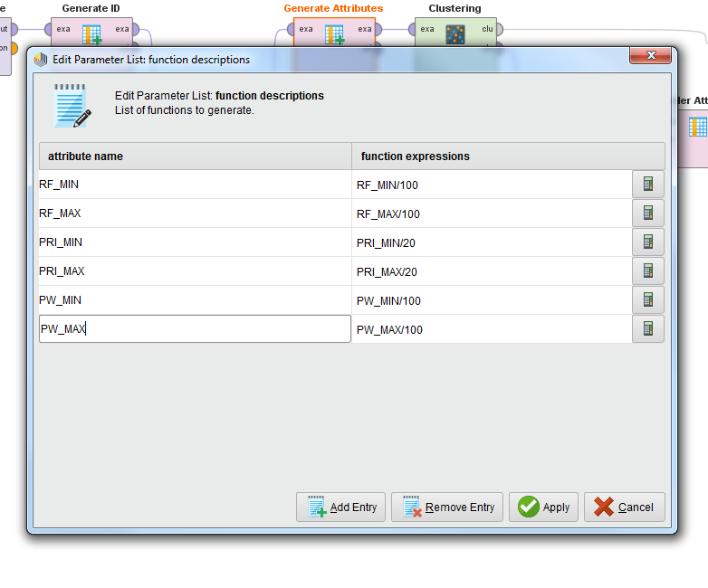Click Clustering input exa port
Screen dimensions: 708x588
tap(412, 30)
